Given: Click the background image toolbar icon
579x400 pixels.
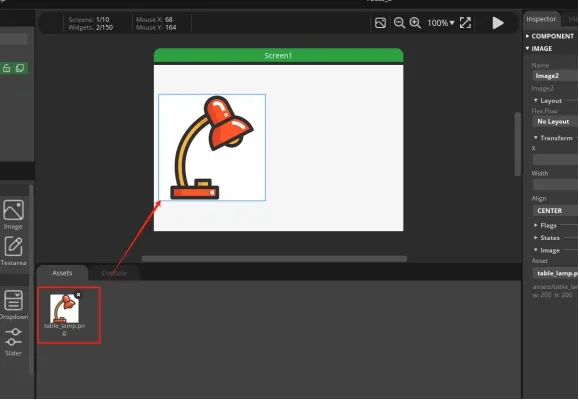Looking at the screenshot, I should pyautogui.click(x=380, y=23).
